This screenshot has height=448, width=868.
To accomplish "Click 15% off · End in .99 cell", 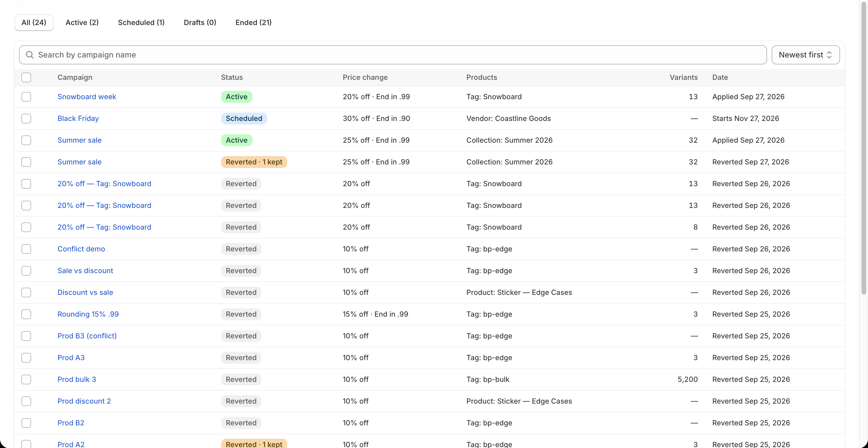I will (x=375, y=314).
